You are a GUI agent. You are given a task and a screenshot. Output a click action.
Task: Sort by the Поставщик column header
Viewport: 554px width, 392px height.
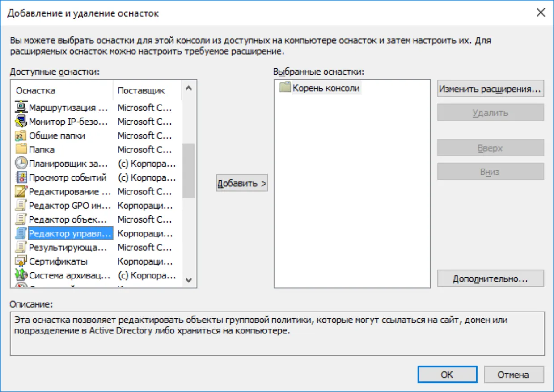(x=147, y=91)
